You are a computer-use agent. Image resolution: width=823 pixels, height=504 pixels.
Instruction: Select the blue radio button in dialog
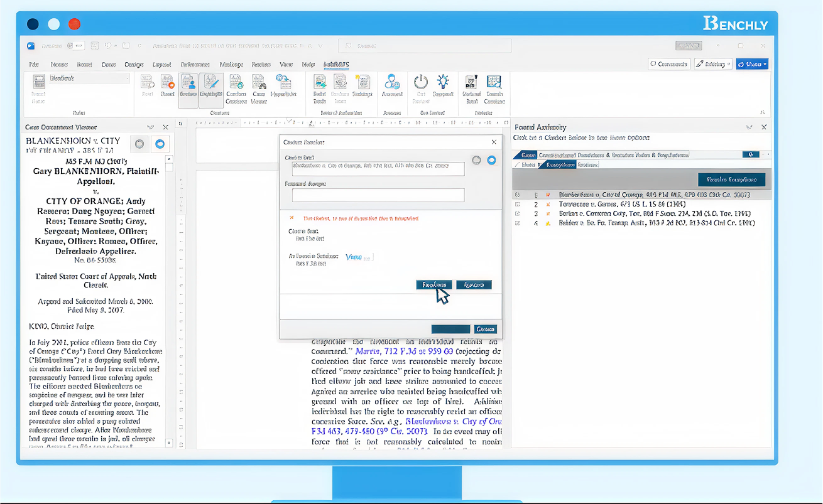click(x=491, y=160)
